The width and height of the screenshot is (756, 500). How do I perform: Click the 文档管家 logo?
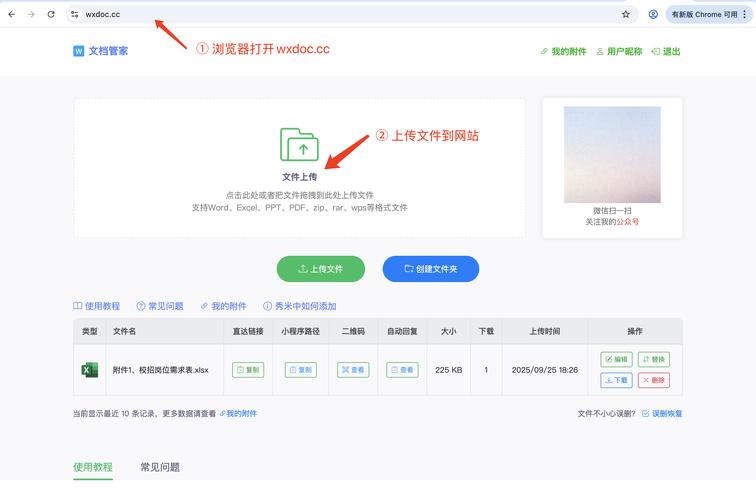click(x=100, y=51)
